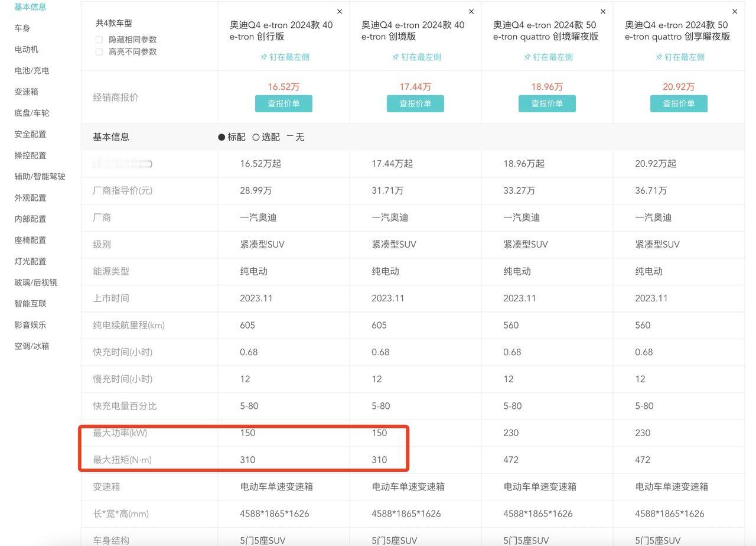This screenshot has height=546, width=756.
Task: Go to the 智能互联 sidebar section
Action: coord(30,304)
